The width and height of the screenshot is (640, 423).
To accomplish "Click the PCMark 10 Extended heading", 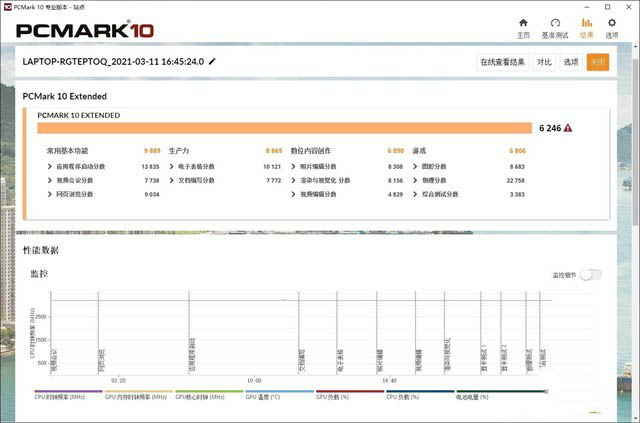I will click(x=64, y=96).
